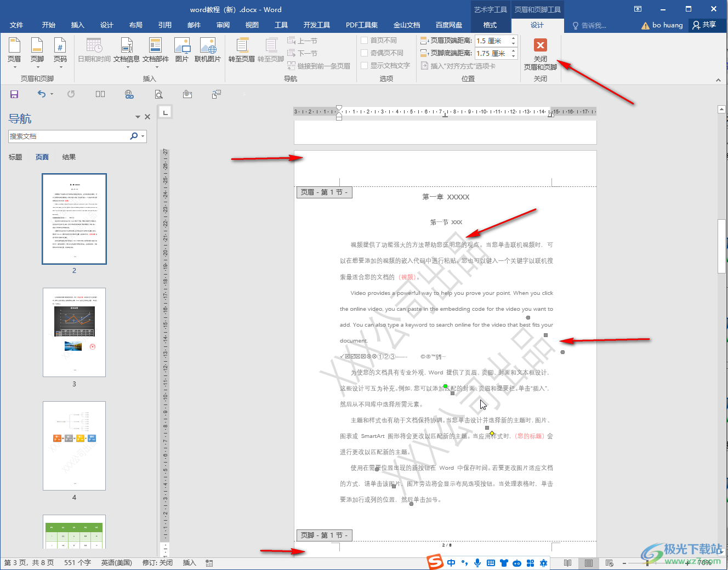Click the redo icon in quick toolbar
Image resolution: width=728 pixels, height=570 pixels.
point(71,94)
